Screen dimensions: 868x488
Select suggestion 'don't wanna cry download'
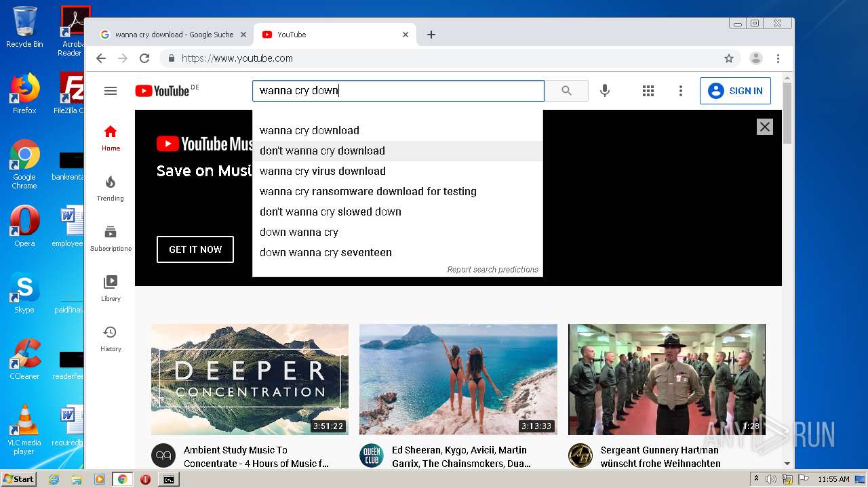click(397, 150)
